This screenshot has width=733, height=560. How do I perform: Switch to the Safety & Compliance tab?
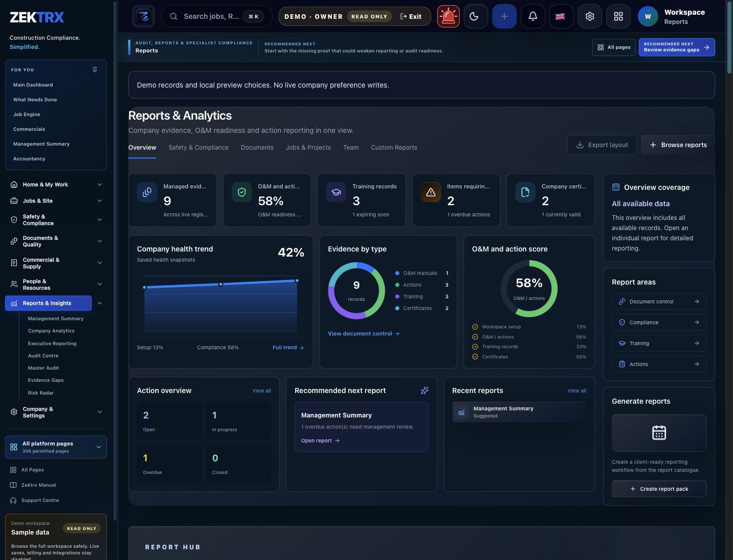coord(199,148)
